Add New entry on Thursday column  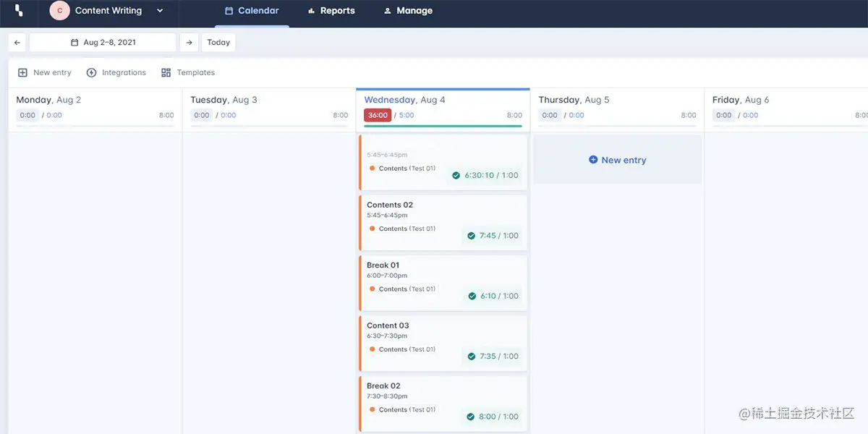pyautogui.click(x=617, y=160)
